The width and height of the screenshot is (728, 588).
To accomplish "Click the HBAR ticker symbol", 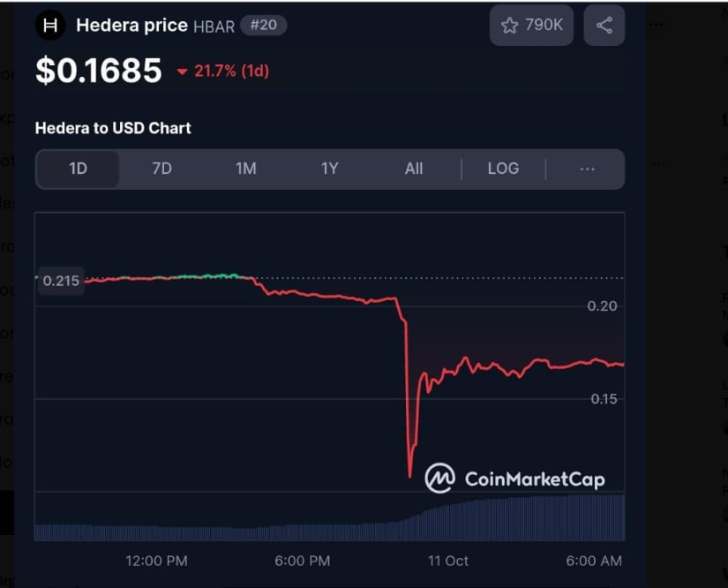I will 214,26.
